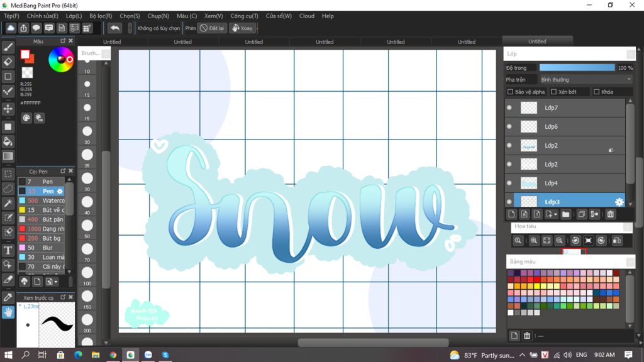The width and height of the screenshot is (644, 362).
Task: Select the Lasso selection tool
Action: pyautogui.click(x=8, y=189)
